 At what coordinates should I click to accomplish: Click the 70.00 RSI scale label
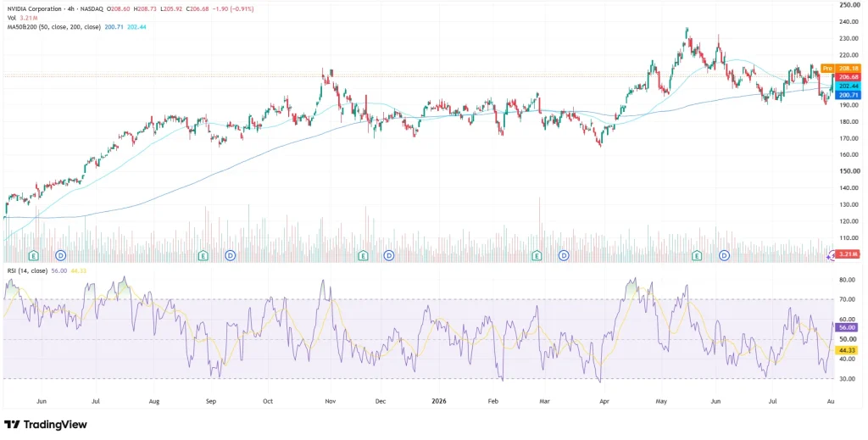[848, 299]
